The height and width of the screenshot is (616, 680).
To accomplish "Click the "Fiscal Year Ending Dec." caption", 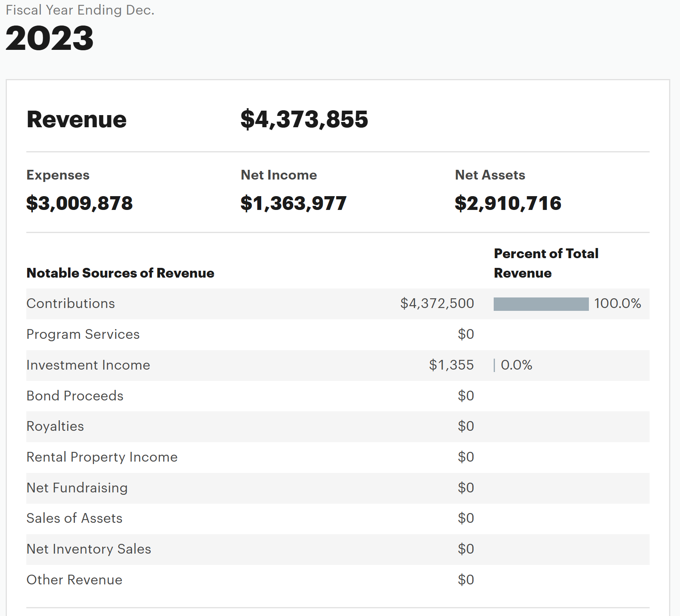I will coord(80,10).
